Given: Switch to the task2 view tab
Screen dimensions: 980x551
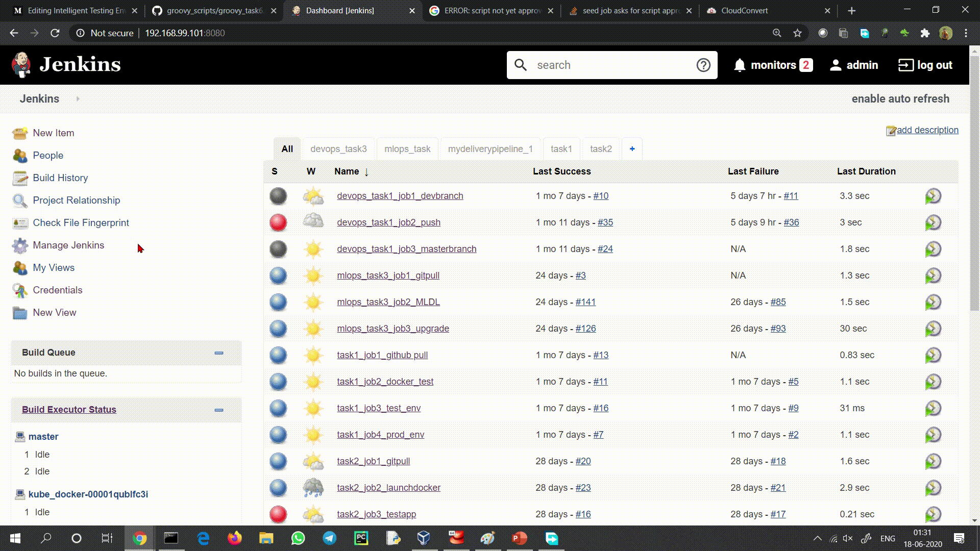Looking at the screenshot, I should tap(601, 149).
